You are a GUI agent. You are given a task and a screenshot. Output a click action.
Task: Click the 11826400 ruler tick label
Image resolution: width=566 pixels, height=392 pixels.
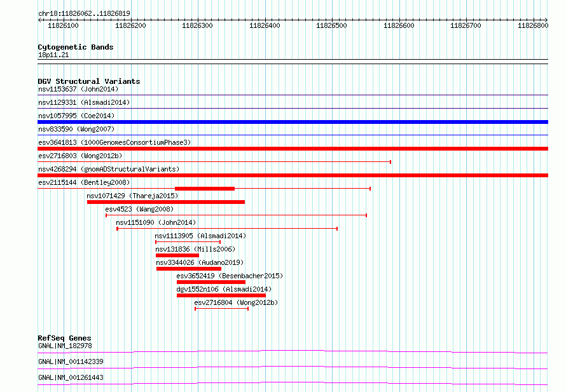(x=265, y=25)
